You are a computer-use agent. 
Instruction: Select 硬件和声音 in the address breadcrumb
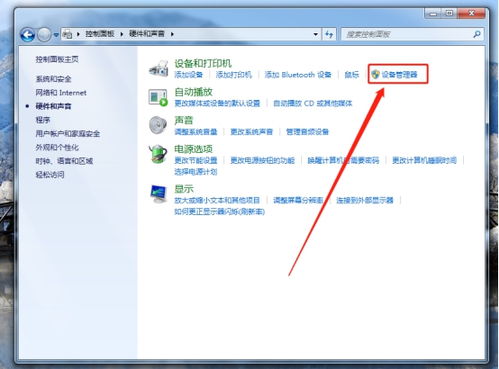[x=147, y=34]
